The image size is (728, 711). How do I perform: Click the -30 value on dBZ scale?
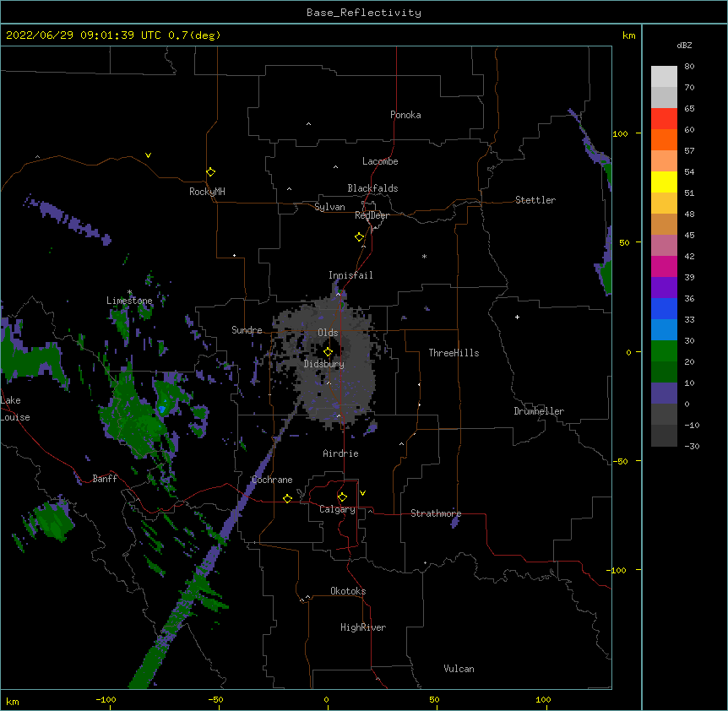[x=692, y=446]
